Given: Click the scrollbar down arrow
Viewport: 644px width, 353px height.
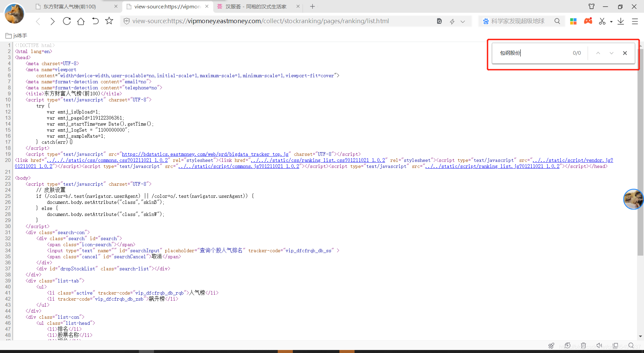Looking at the screenshot, I should [640, 336].
